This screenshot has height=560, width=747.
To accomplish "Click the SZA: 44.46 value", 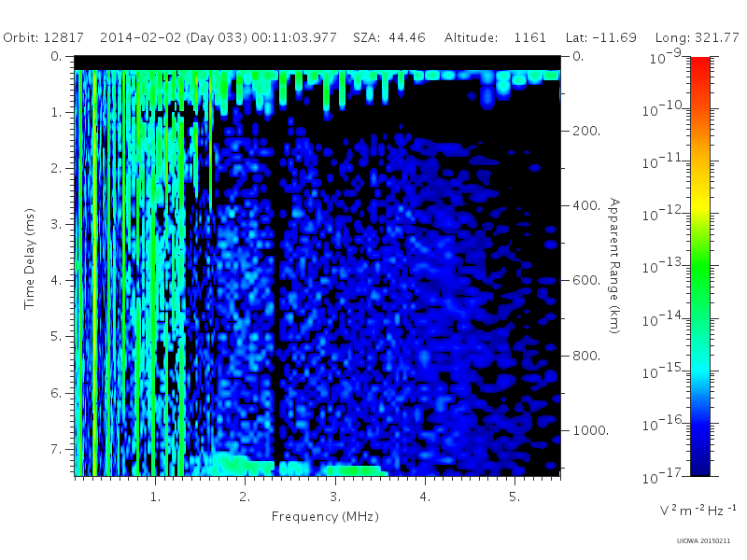I will pyautogui.click(x=389, y=37).
